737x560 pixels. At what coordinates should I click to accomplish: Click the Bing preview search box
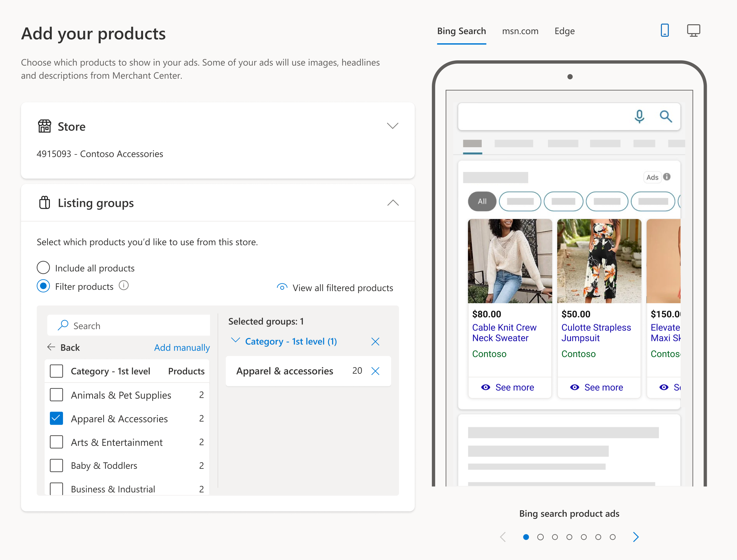569,116
